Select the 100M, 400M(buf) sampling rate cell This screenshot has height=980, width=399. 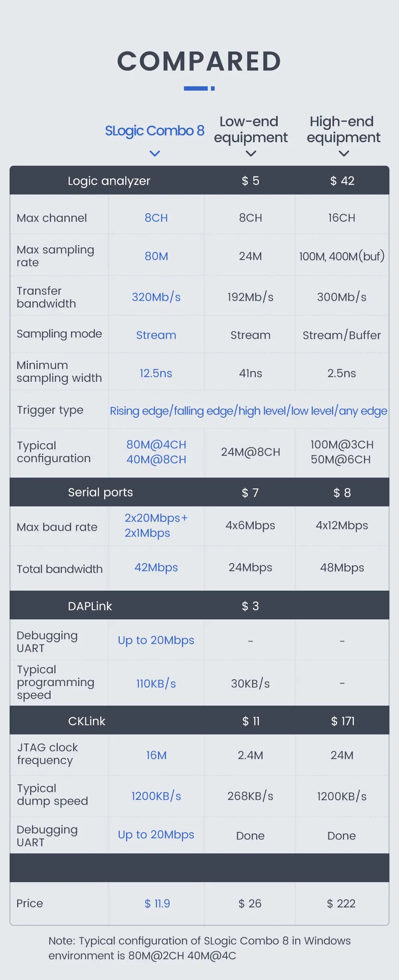(x=342, y=256)
